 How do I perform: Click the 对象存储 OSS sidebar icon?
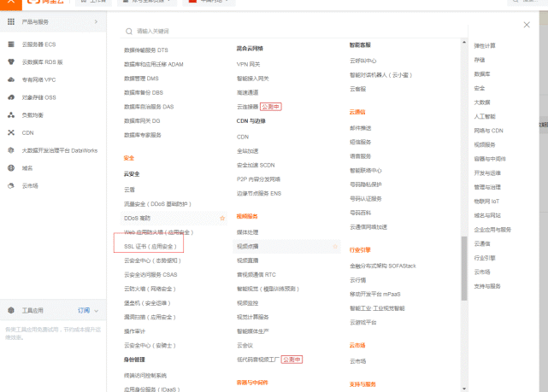coord(11,97)
